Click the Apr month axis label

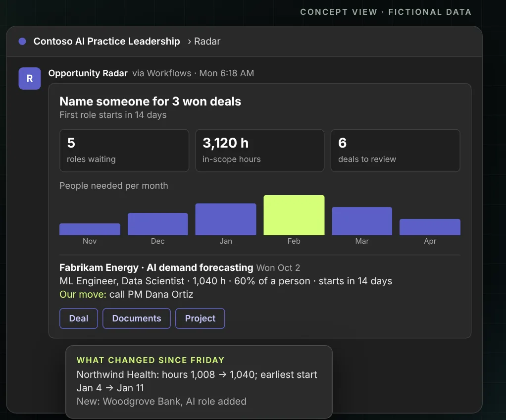click(x=430, y=241)
